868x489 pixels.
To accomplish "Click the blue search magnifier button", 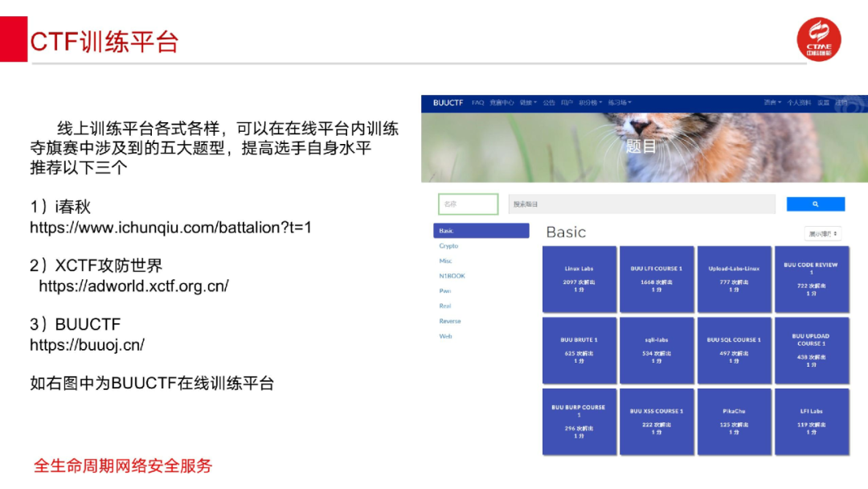I will coord(816,204).
